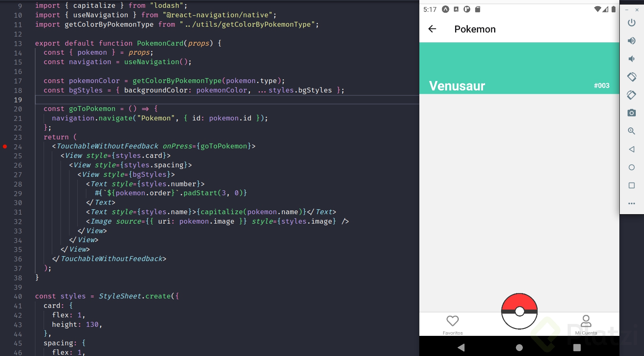Tap Android navigation bar recents button

click(x=577, y=347)
